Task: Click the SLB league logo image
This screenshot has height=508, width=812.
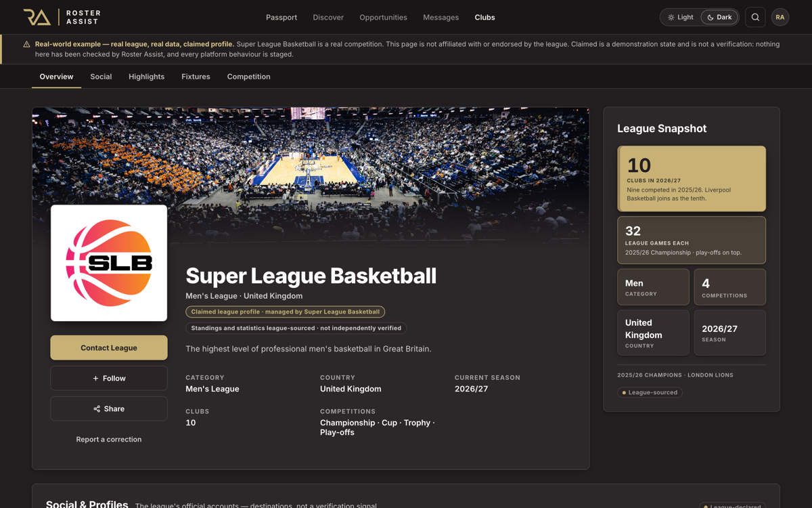Action: tap(109, 263)
